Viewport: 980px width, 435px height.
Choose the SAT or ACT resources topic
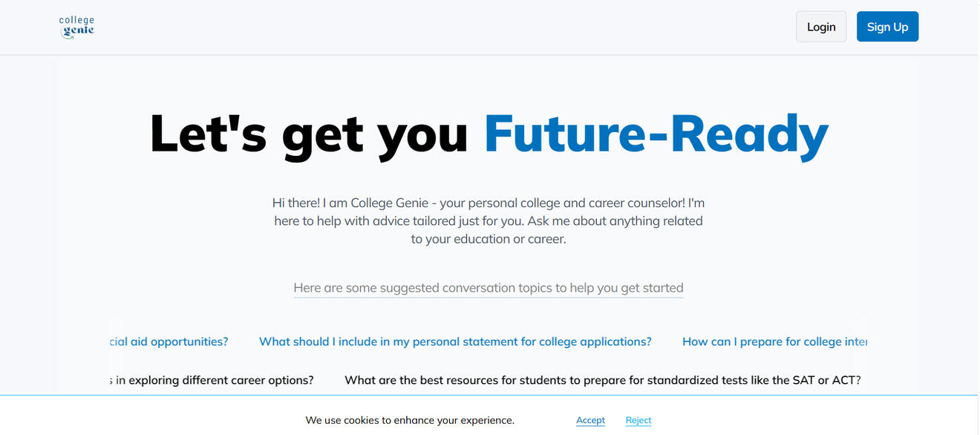602,380
